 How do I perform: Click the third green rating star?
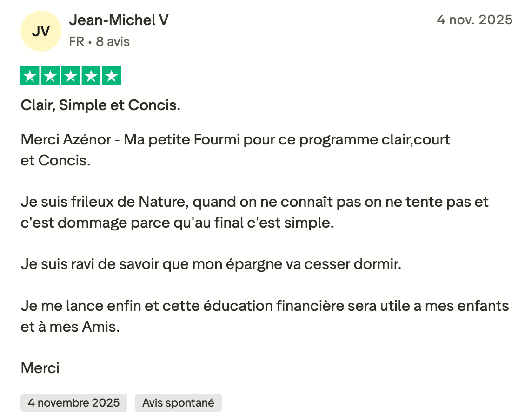(71, 76)
